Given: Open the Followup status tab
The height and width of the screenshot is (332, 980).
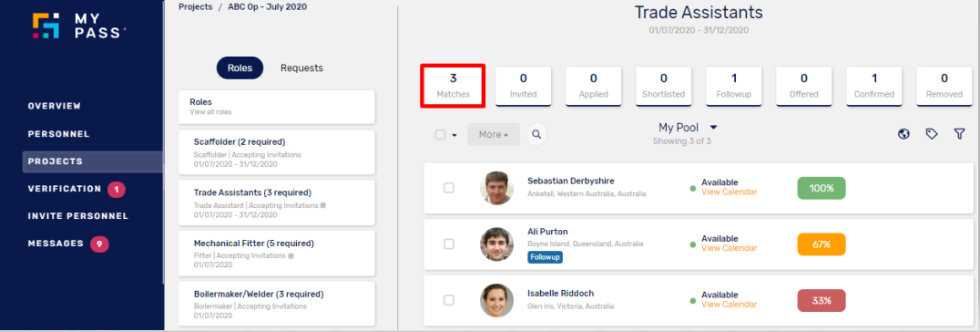Looking at the screenshot, I should (734, 85).
